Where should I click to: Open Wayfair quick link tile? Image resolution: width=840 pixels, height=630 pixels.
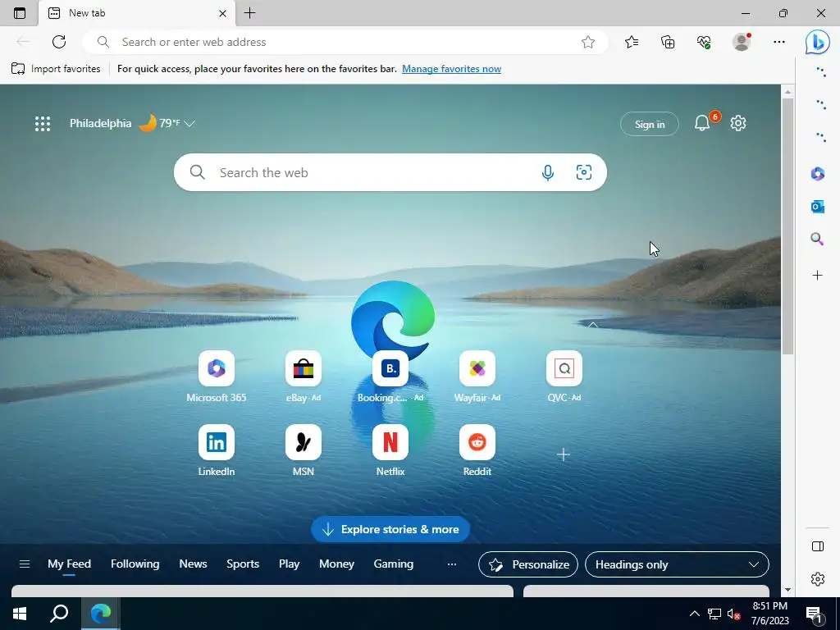pos(477,376)
